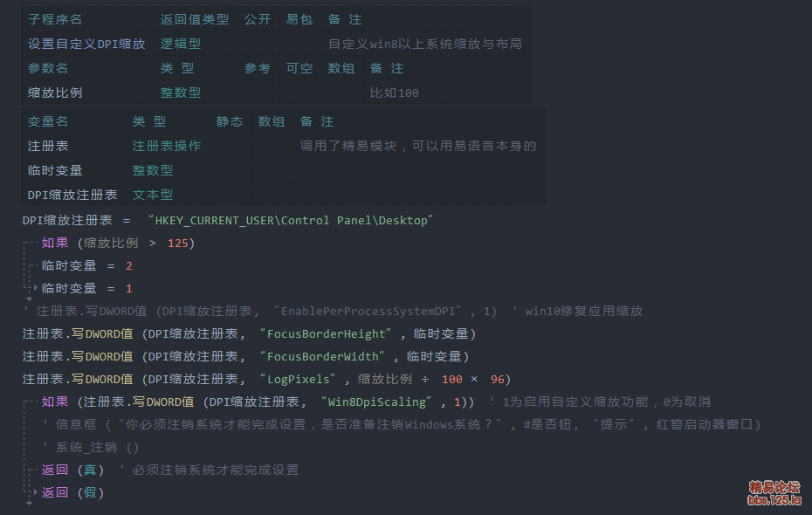Select parameter name 缩放比例 in table
Image resolution: width=812 pixels, height=515 pixels.
[x=55, y=93]
